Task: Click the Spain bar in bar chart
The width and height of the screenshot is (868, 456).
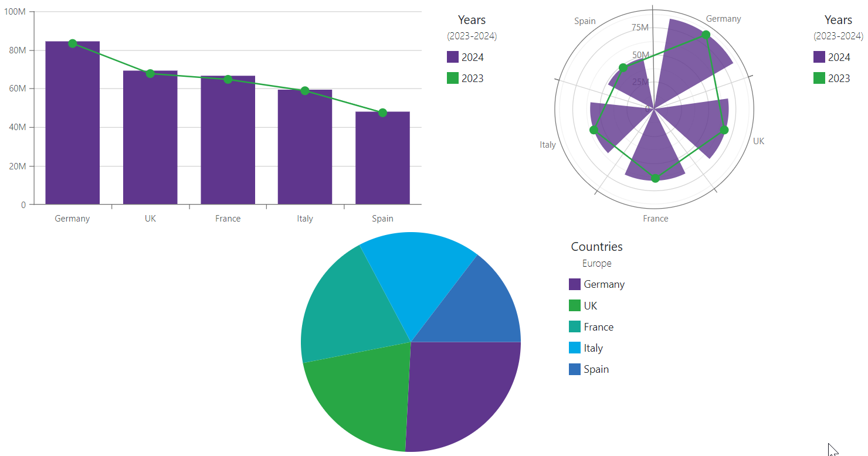Action: pos(382,158)
